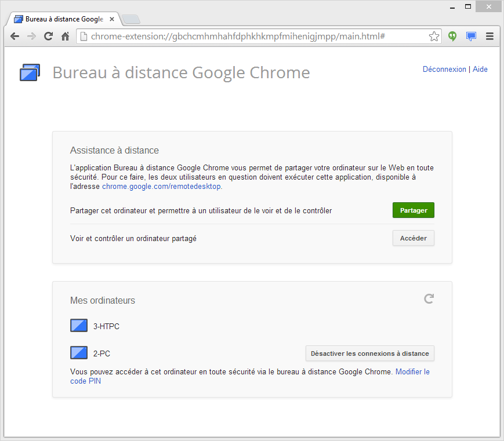Bookmark this page with the star icon
Screen dimensions: 504x441
[x=434, y=37]
